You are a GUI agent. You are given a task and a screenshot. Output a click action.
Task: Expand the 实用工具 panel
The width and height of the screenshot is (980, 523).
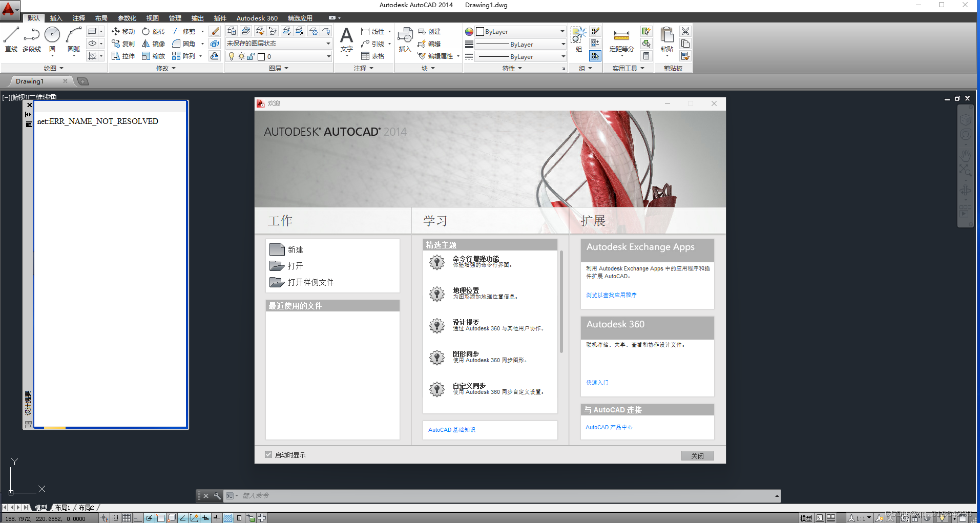629,68
